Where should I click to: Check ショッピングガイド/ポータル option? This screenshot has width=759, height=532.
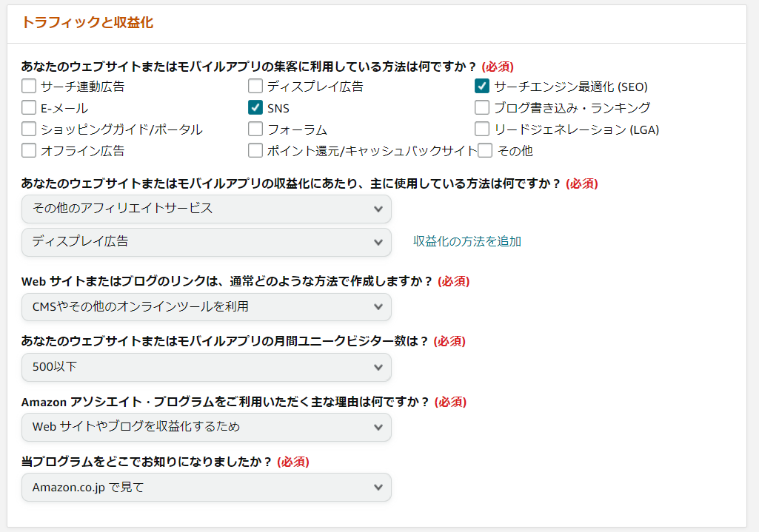pyautogui.click(x=29, y=129)
